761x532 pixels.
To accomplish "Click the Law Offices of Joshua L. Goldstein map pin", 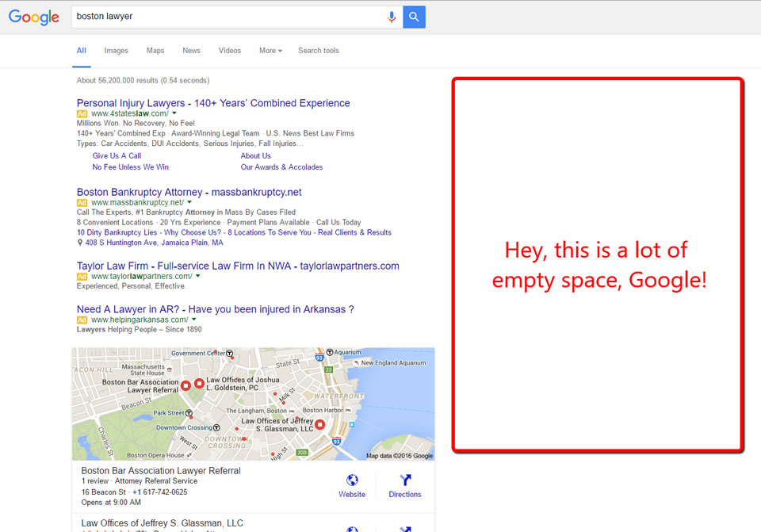I will [199, 384].
